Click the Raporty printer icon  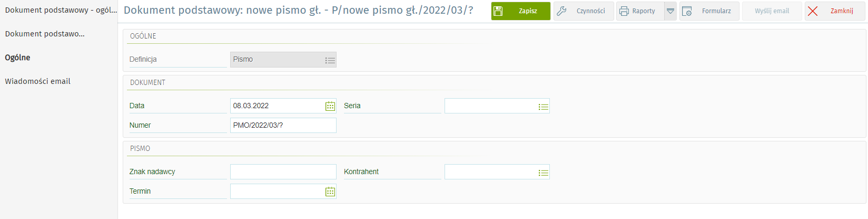click(x=624, y=11)
